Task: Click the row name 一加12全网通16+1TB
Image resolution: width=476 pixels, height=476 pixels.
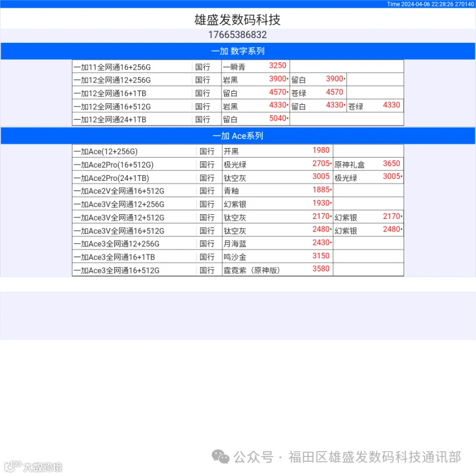Action: pyautogui.click(x=109, y=94)
